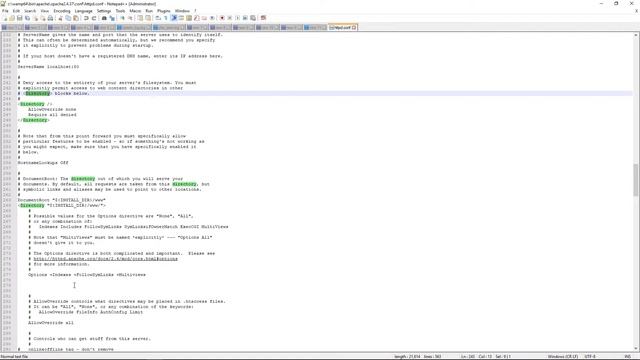The image size is (640, 360).
Task: Open the Settings menu
Action: click(x=104, y=11)
